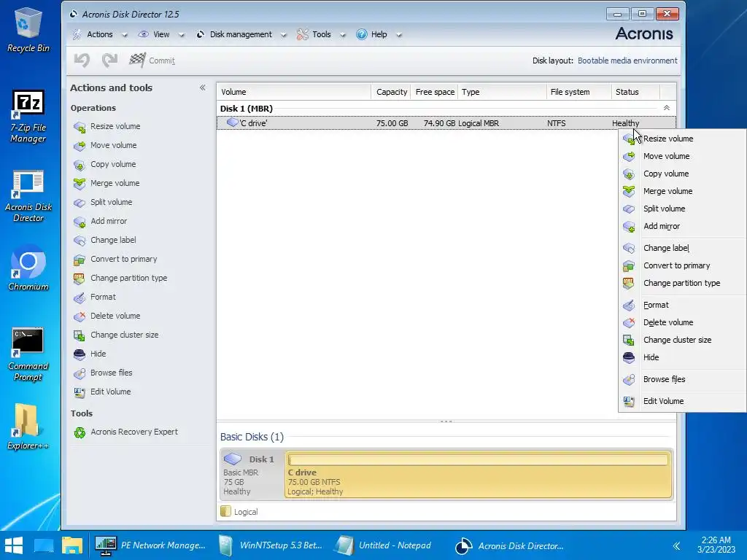Open the View menu dropdown arrow

(181, 35)
